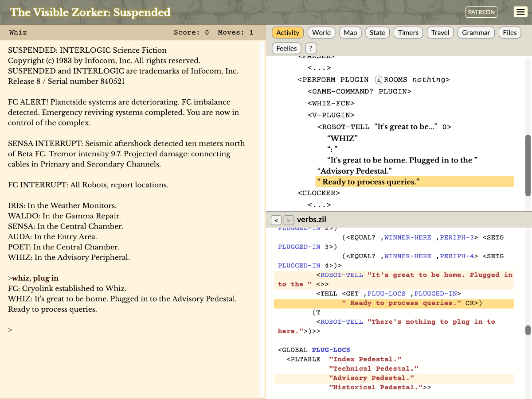Click the PLUG-LOCS global definition name
This screenshot has width=532, height=399.
click(x=331, y=350)
